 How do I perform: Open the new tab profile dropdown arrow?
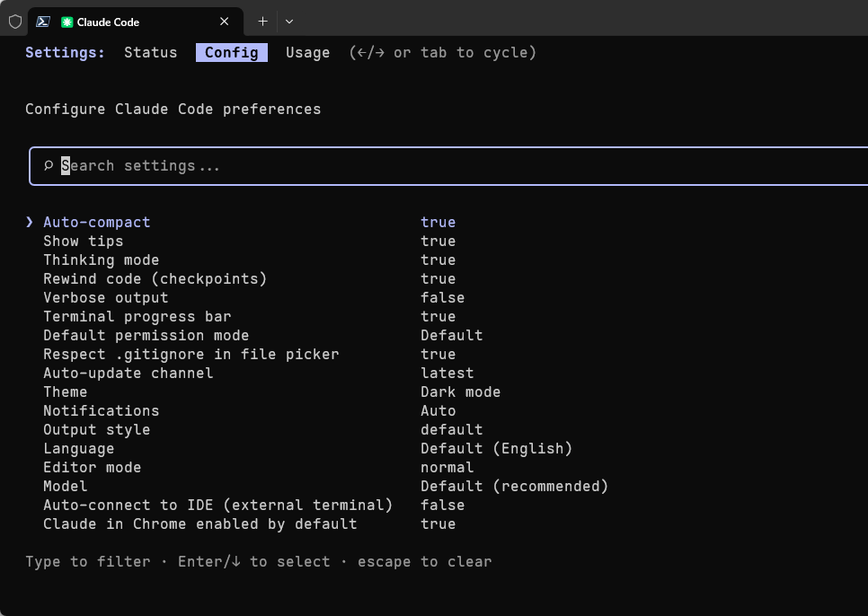pos(289,22)
